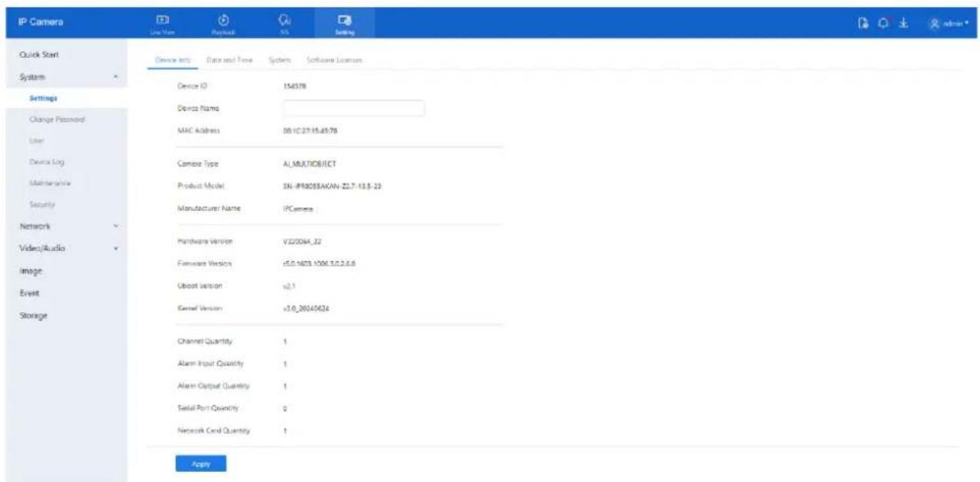The image size is (980, 482).
Task: Click the Uboot Version value v2.1
Action: tap(289, 286)
